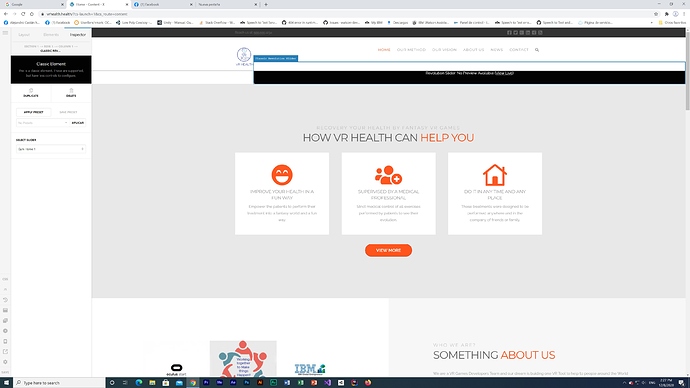Collapse the sidebar with the up chevron
This screenshot has width=690, height=388.
coord(5,289)
